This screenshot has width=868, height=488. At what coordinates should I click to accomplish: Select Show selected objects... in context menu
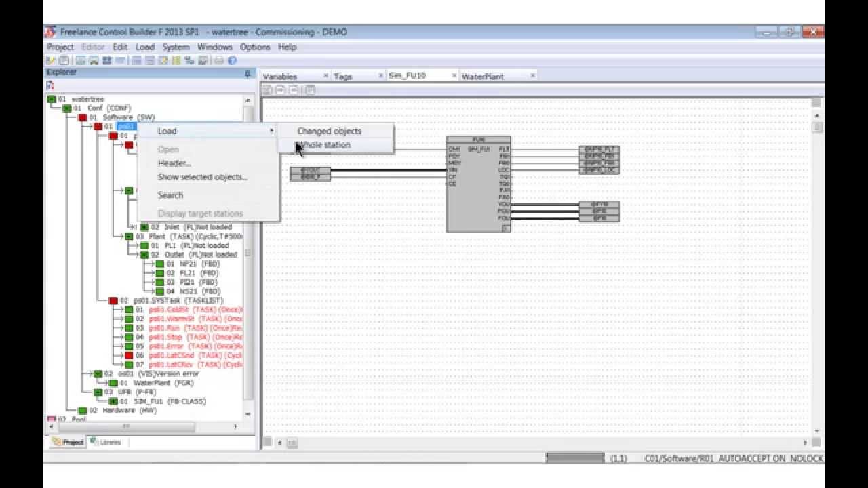click(x=202, y=177)
